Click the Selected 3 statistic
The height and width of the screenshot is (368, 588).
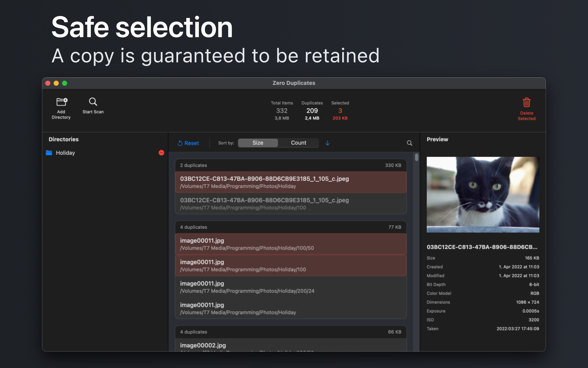(x=340, y=110)
